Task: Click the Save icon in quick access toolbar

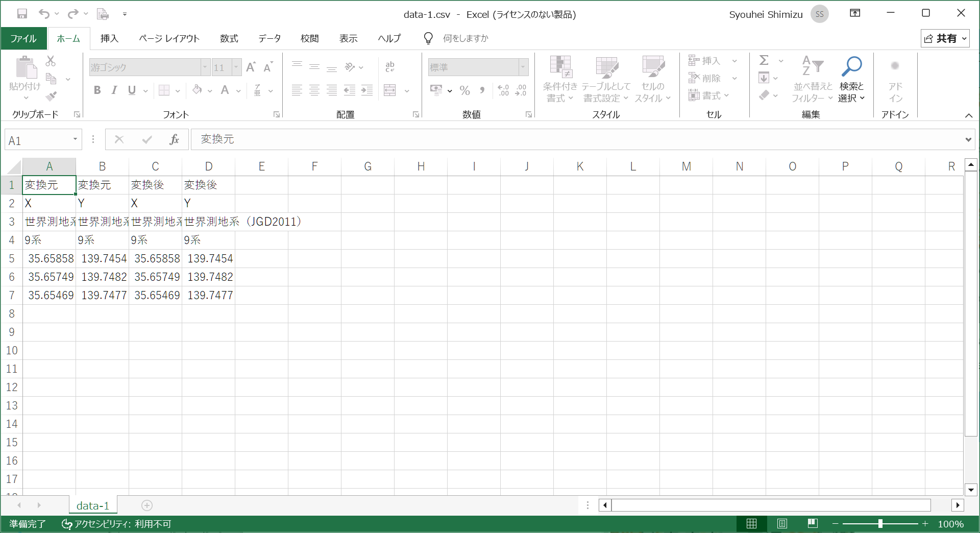Action: pos(22,14)
